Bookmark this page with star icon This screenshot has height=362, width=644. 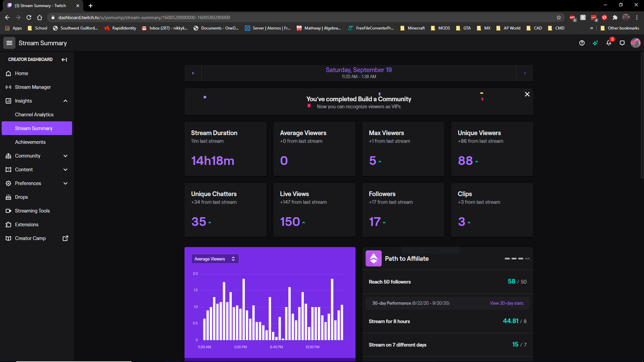[559, 17]
